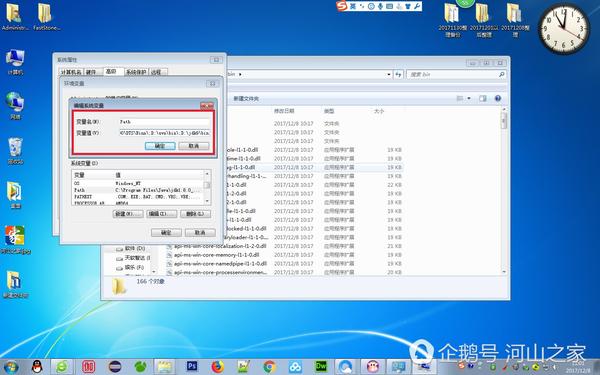
Task: Open the Explorer address bar history dropdown
Action: (389, 74)
